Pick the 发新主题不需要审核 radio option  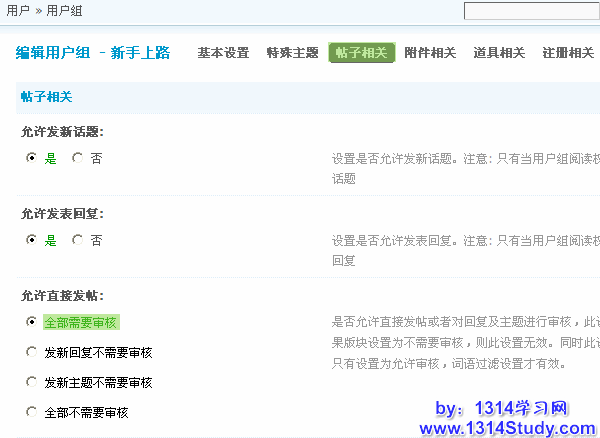click(x=31, y=382)
